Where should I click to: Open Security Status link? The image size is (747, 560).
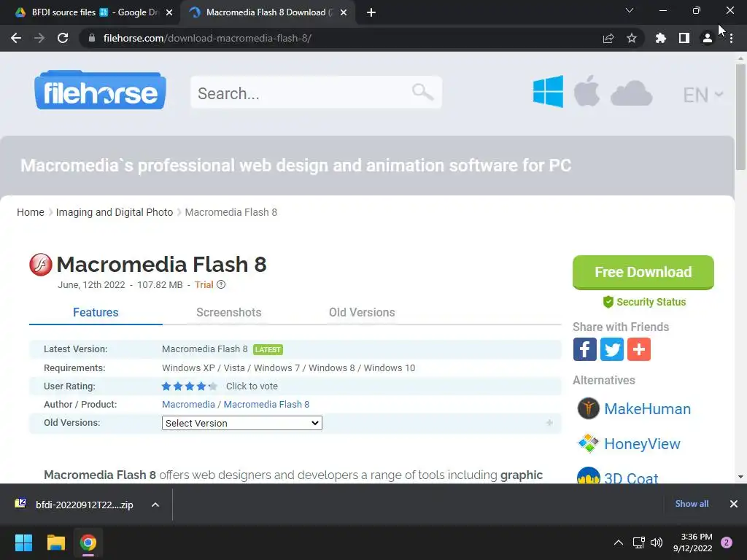pos(644,302)
